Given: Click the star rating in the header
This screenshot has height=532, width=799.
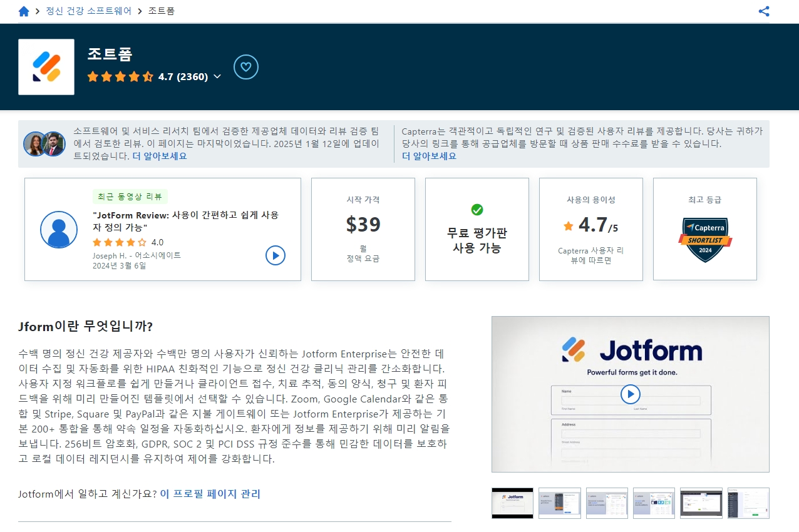Looking at the screenshot, I should pos(120,76).
